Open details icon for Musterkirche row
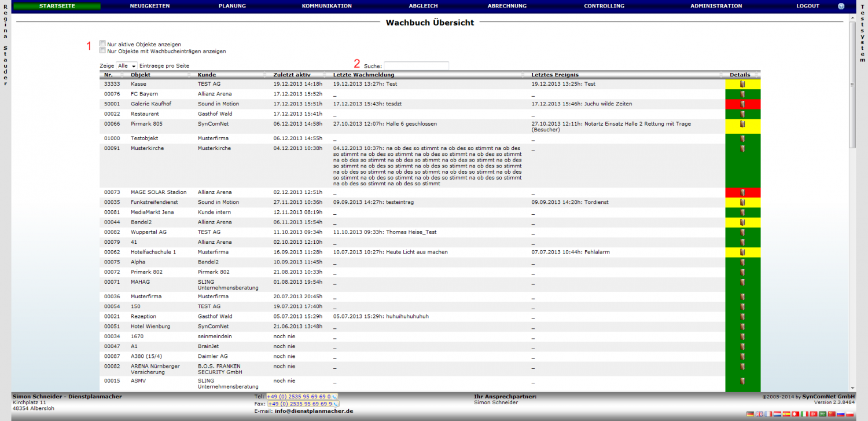The image size is (868, 421). (742, 149)
